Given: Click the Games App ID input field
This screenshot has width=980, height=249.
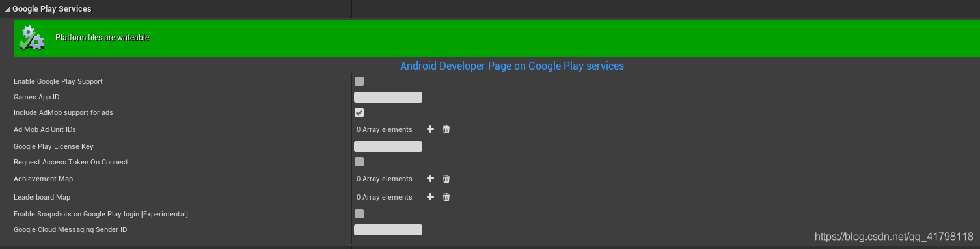Looking at the screenshot, I should tap(388, 98).
